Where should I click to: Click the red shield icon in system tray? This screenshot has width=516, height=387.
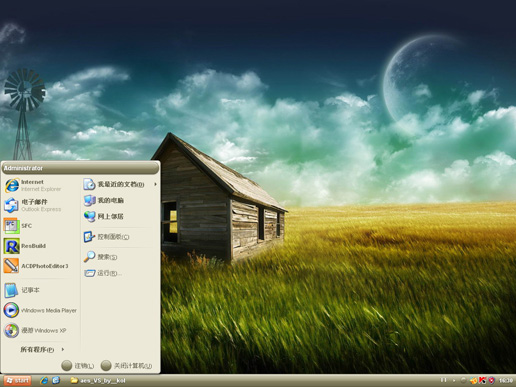coord(491,380)
